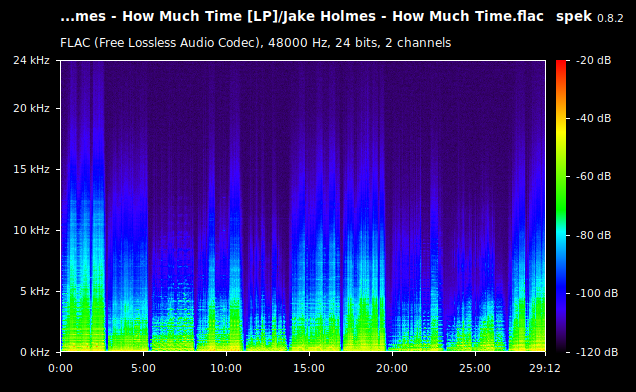Click the 24 kHz frequency axis label

pyautogui.click(x=31, y=60)
